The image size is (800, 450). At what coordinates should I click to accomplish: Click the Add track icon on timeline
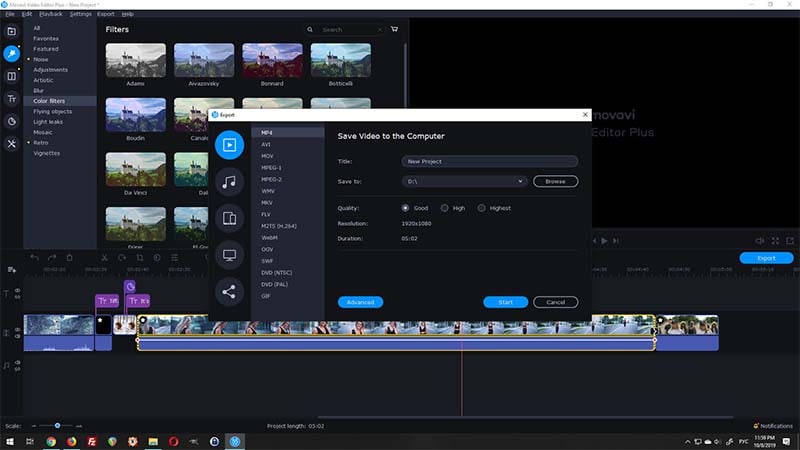pos(11,269)
